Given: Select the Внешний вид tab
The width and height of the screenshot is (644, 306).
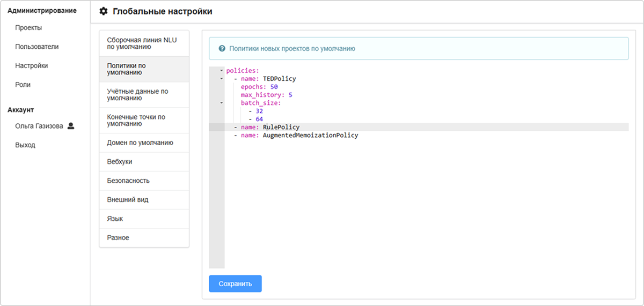Looking at the screenshot, I should tap(128, 200).
